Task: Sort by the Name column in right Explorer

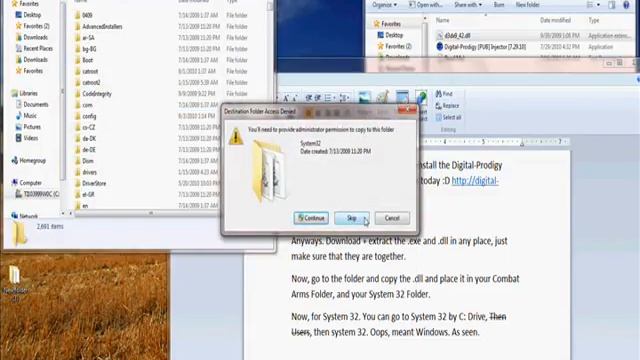Action: (442, 20)
